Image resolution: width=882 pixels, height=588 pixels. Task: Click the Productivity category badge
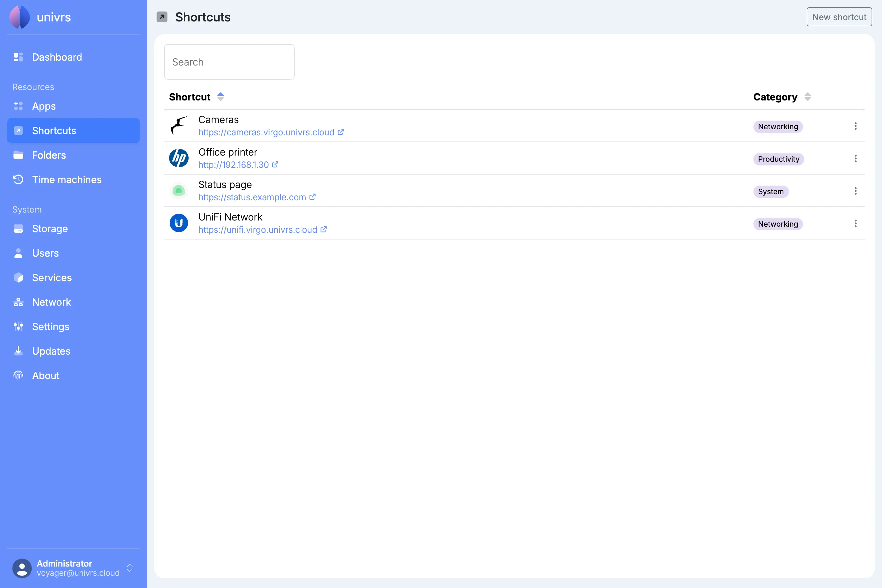[x=778, y=159]
